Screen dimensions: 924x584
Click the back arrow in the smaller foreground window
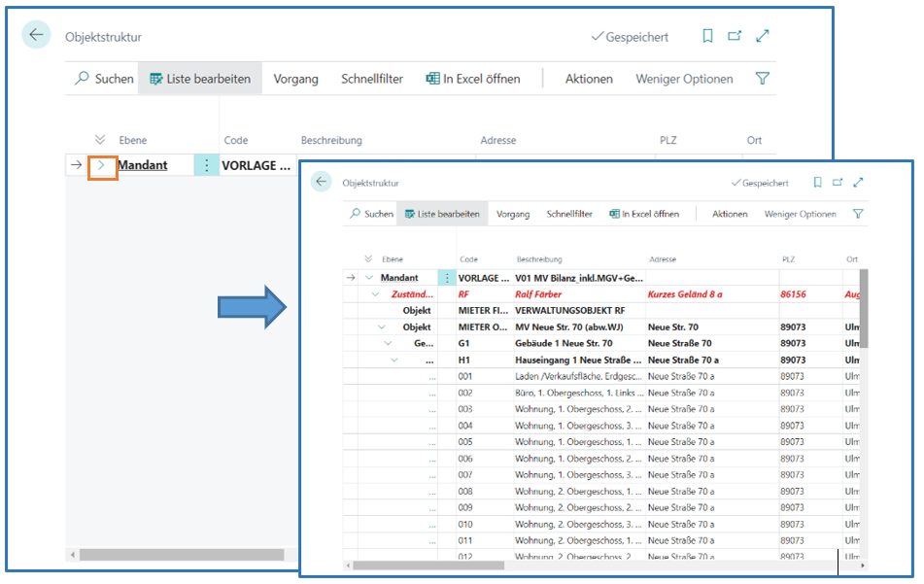pyautogui.click(x=323, y=182)
